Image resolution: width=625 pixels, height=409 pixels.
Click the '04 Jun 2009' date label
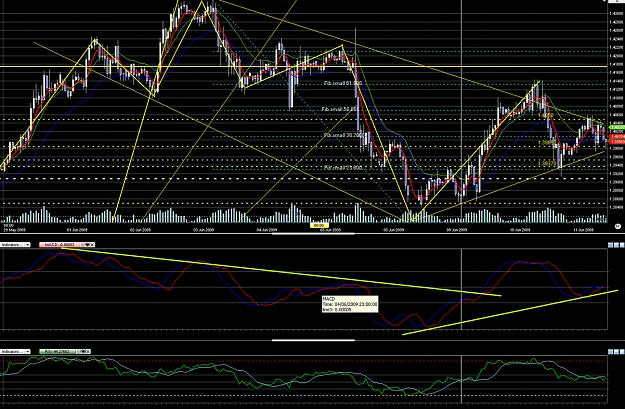pos(267,230)
